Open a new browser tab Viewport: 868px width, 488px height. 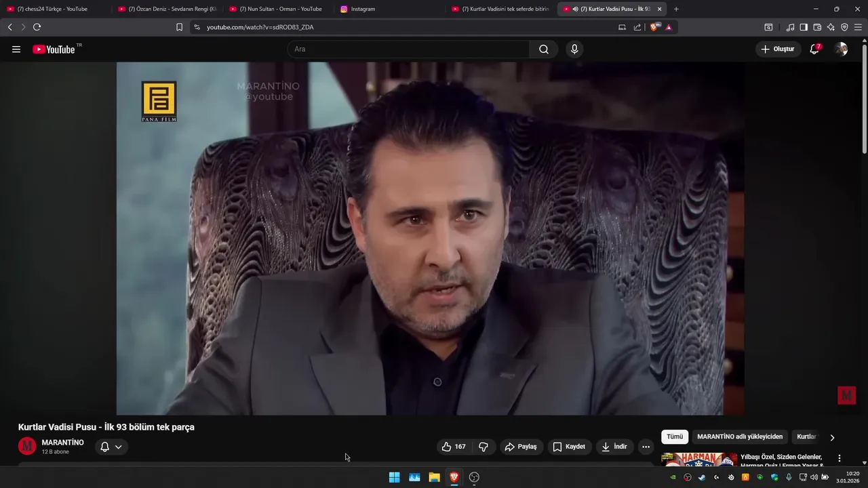click(x=676, y=9)
